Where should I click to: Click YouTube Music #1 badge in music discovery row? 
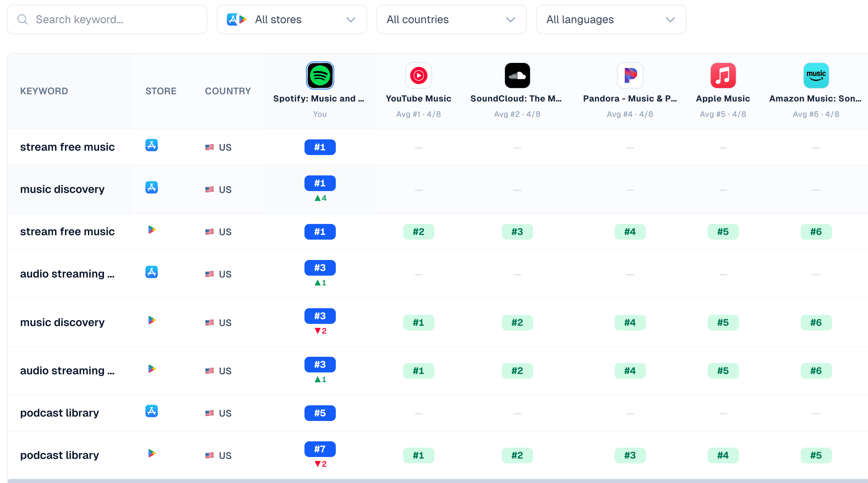[x=418, y=323]
